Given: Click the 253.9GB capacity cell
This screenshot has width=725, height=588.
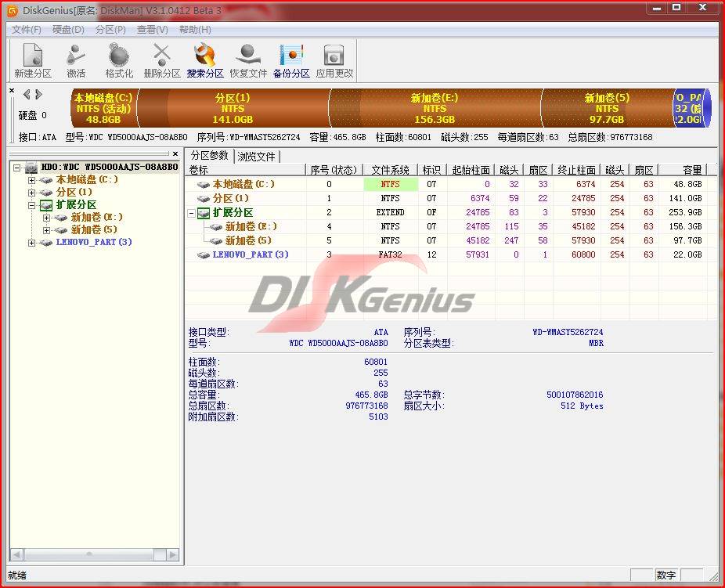Looking at the screenshot, I should 685,212.
